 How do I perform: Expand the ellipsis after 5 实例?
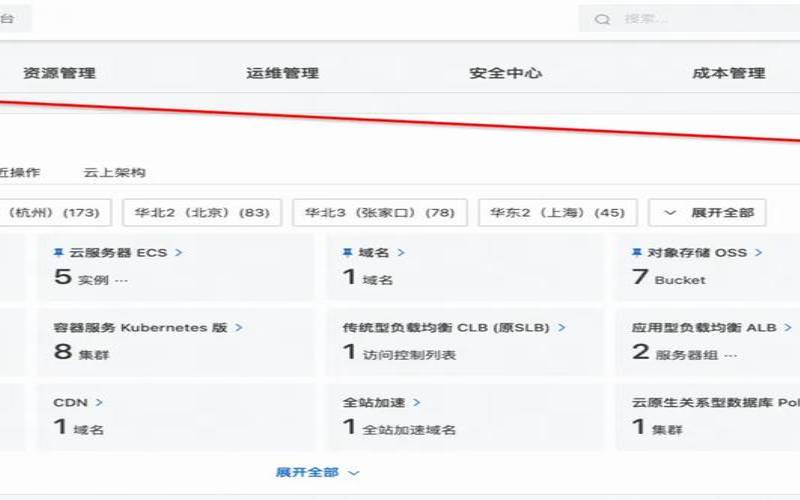(121, 280)
